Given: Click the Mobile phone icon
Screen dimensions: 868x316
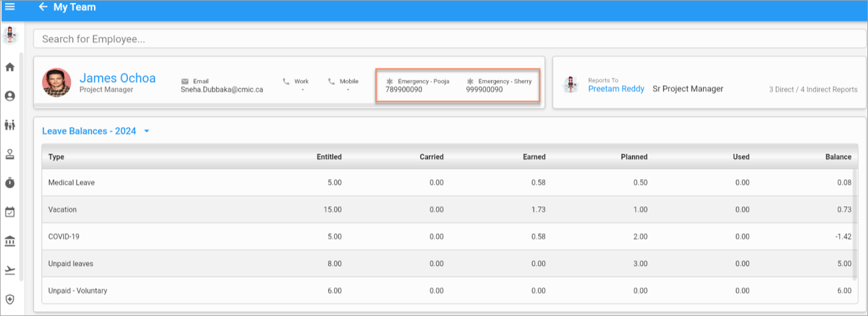Looking at the screenshot, I should [331, 81].
